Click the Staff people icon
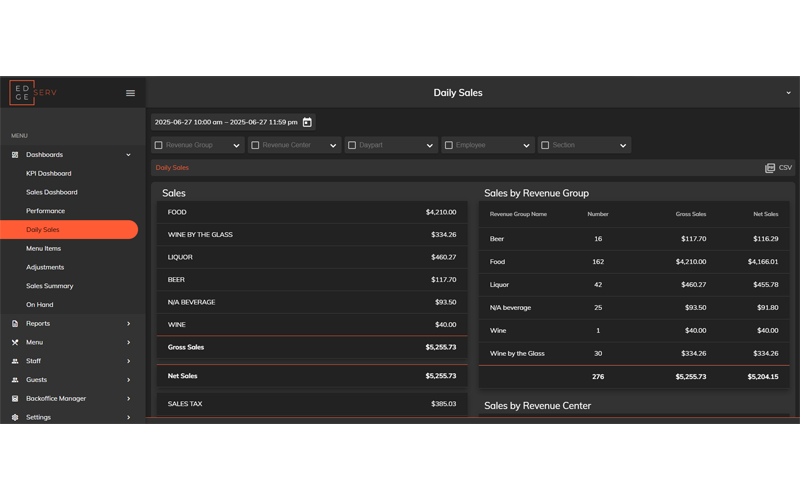This screenshot has height=500, width=800. click(x=15, y=361)
